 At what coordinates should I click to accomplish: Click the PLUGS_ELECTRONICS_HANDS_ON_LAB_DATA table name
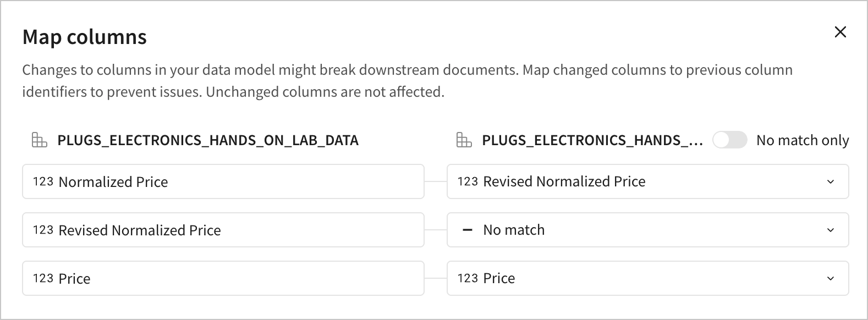(x=208, y=140)
